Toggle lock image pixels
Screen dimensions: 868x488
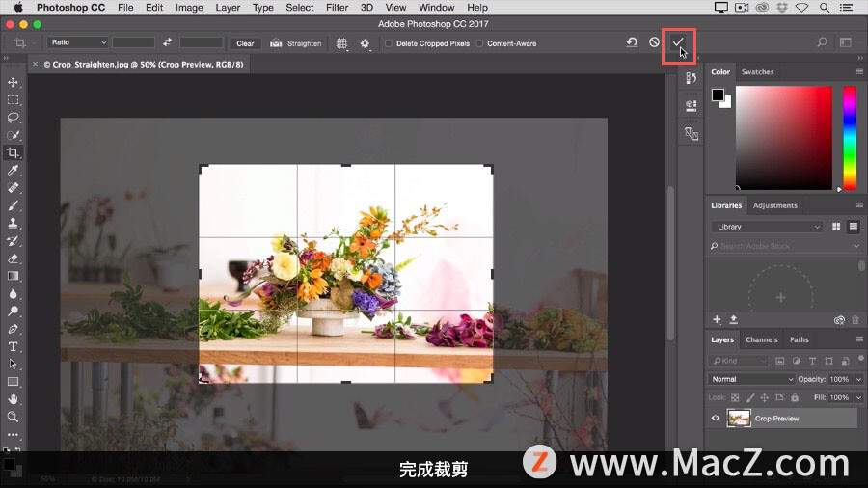tap(750, 397)
